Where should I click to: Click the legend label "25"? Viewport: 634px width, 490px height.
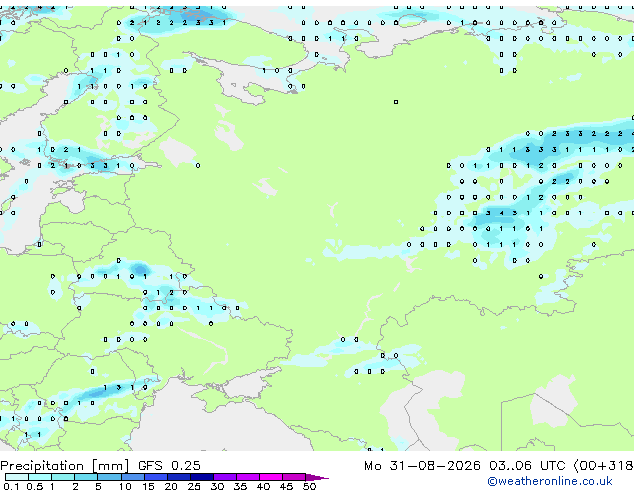(x=194, y=486)
